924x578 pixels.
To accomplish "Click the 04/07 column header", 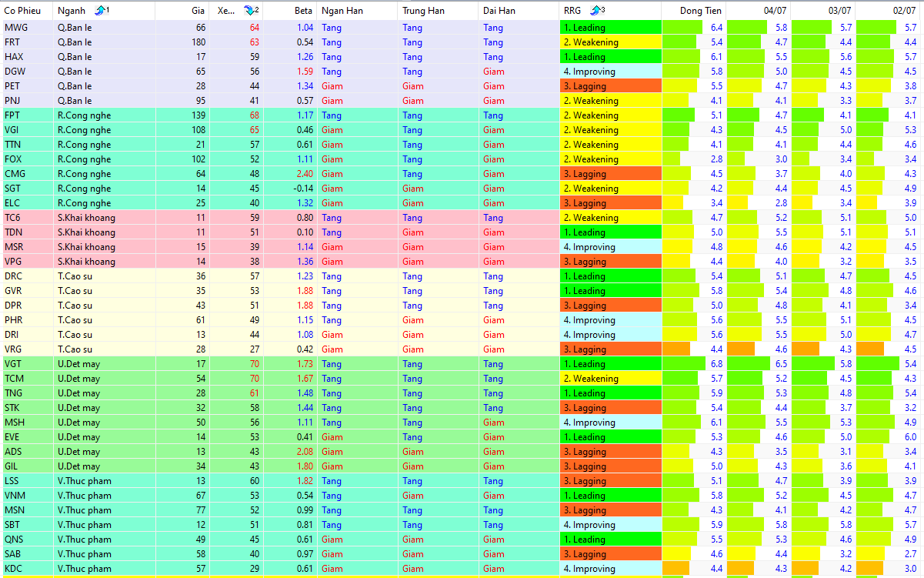I will [776, 11].
